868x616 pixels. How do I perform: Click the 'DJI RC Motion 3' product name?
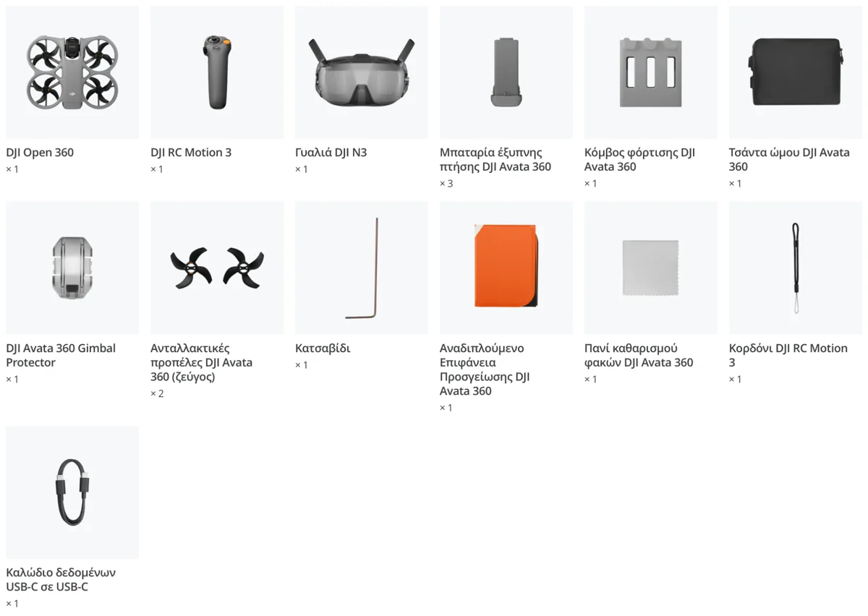click(x=191, y=153)
